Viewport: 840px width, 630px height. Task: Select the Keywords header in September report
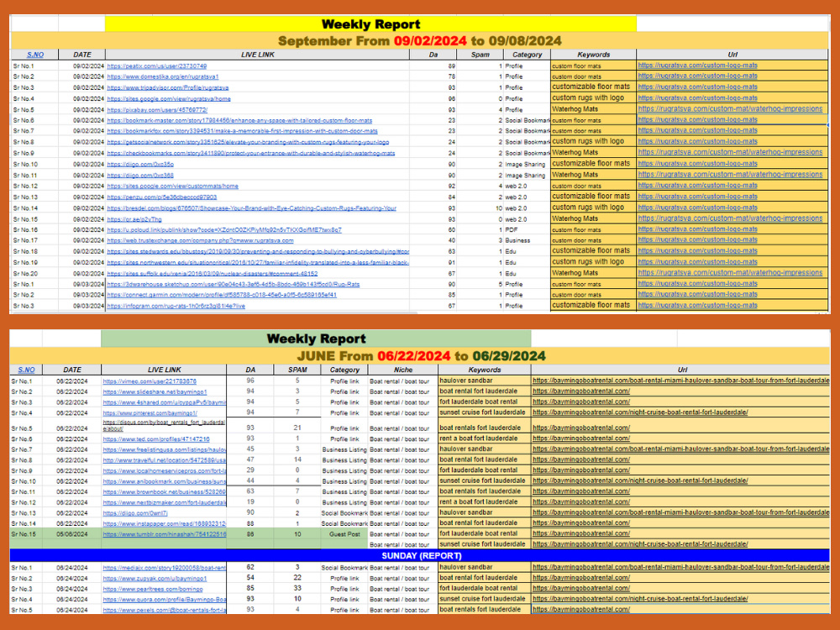594,55
